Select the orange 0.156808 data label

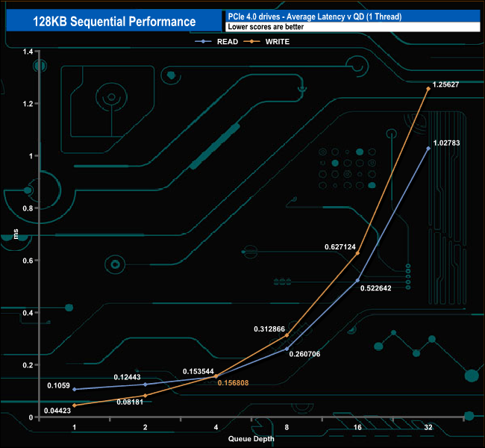coord(233,383)
